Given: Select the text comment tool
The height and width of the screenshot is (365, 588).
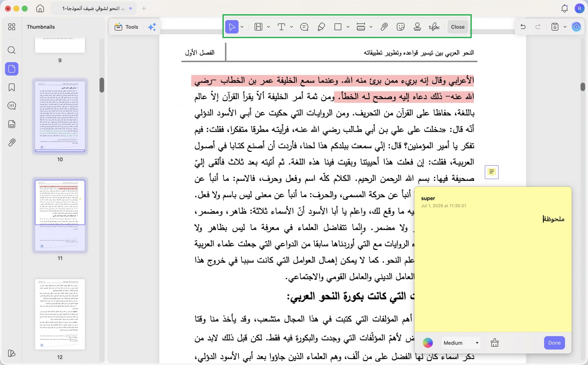Looking at the screenshot, I should pos(281,27).
